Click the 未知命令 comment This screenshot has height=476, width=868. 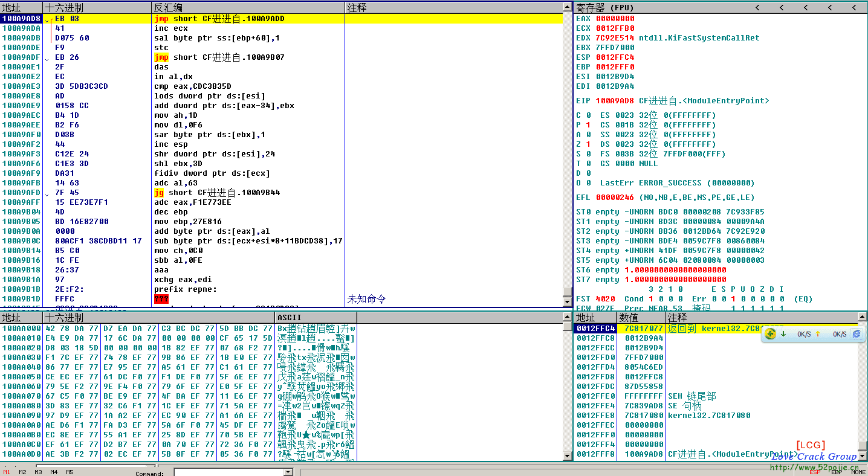tap(367, 299)
